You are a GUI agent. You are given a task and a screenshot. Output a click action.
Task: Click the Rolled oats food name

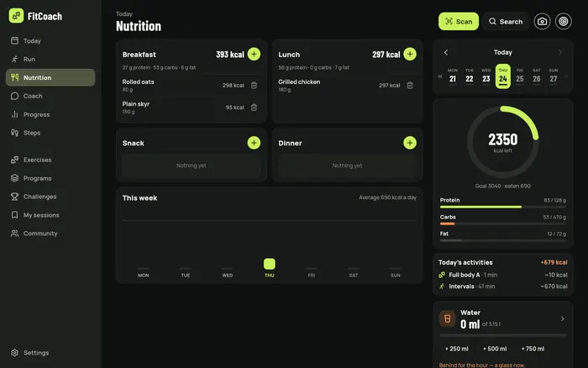[138, 81]
